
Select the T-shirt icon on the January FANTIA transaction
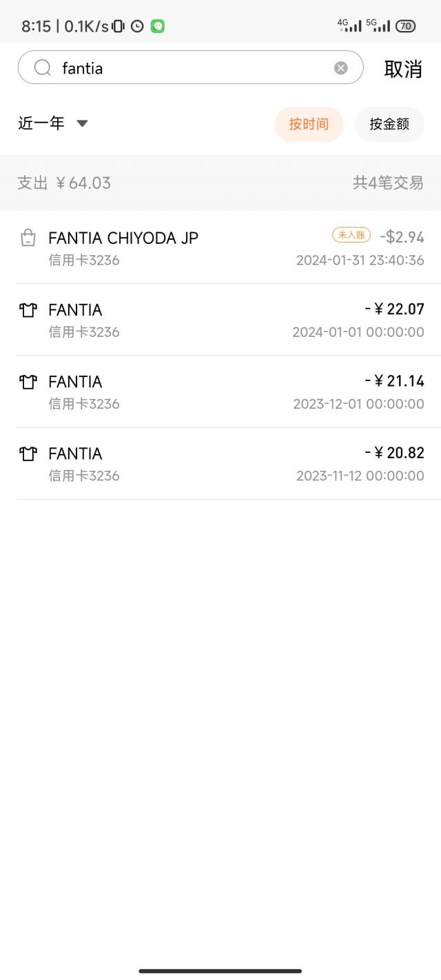(x=28, y=311)
